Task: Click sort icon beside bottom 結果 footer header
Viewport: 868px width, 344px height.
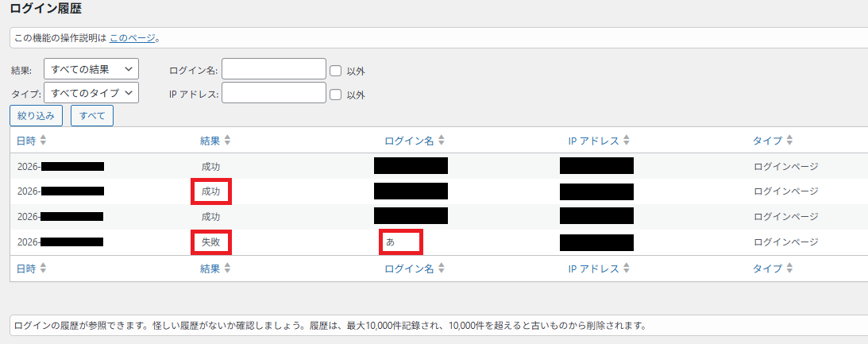Action: tap(227, 269)
